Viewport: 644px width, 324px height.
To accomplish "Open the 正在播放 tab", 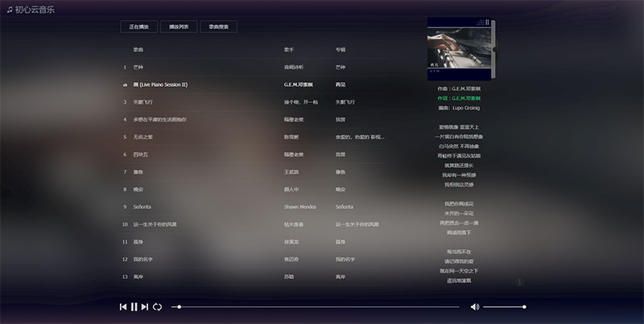I will pyautogui.click(x=138, y=27).
